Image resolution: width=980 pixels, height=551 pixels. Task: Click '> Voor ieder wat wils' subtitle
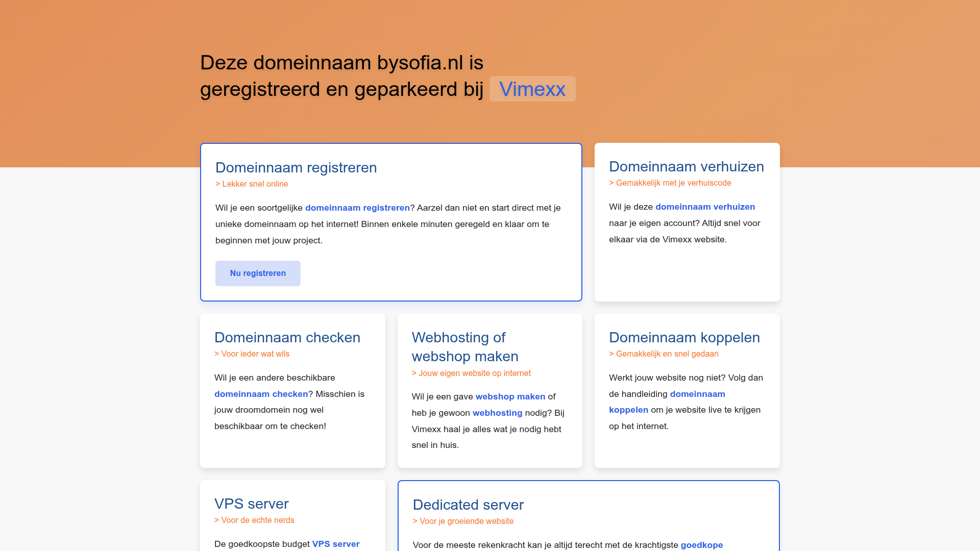pos(252,354)
